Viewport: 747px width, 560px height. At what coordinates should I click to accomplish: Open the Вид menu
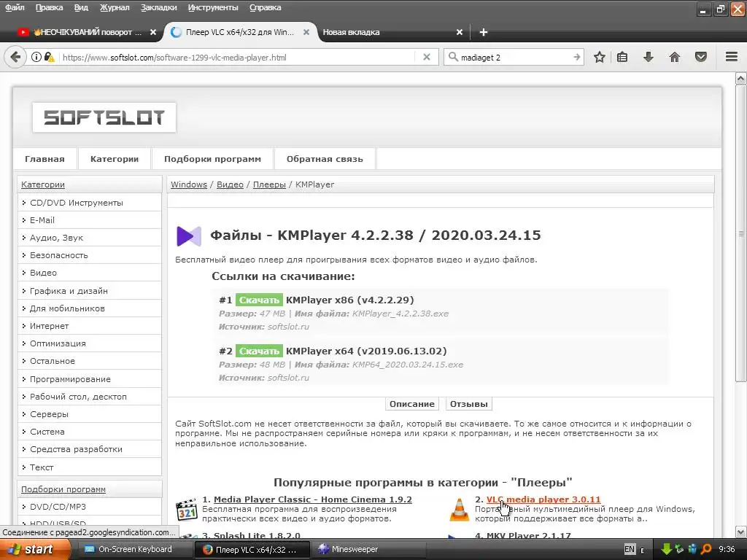(81, 7)
